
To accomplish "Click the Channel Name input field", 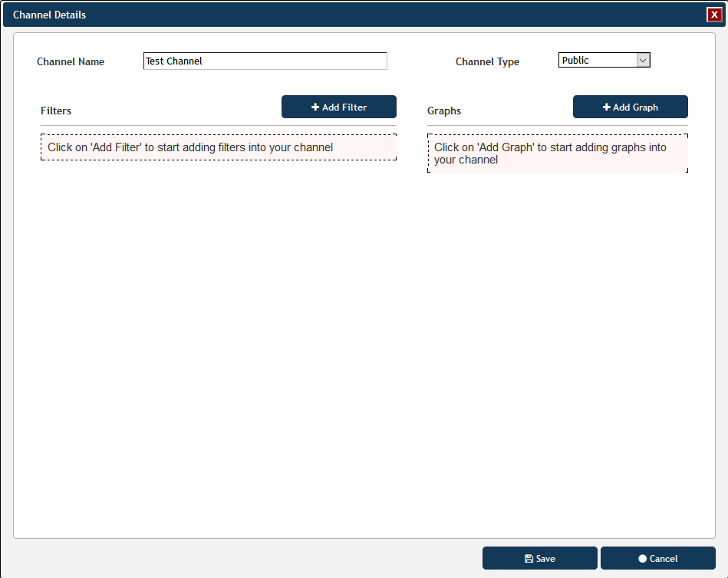I will (x=265, y=61).
